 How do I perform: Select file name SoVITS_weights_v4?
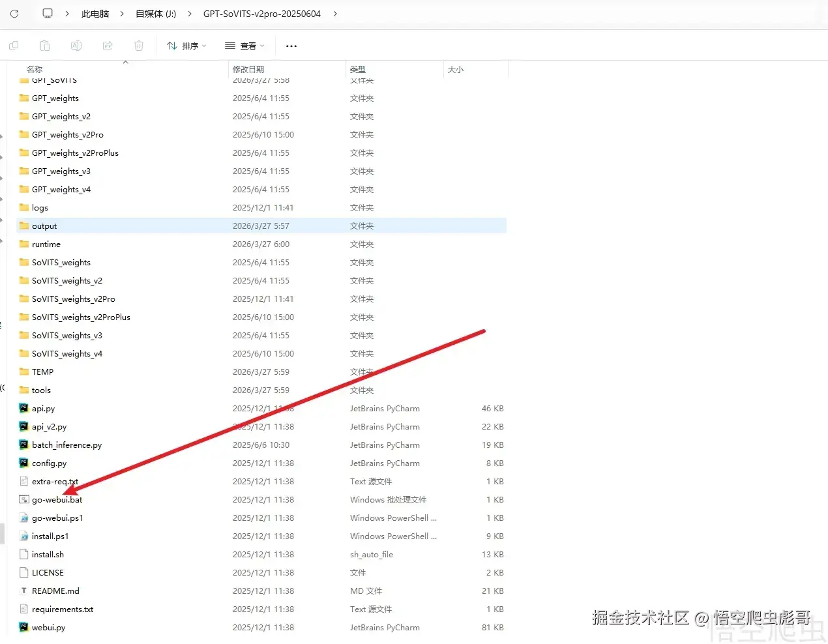(x=67, y=354)
